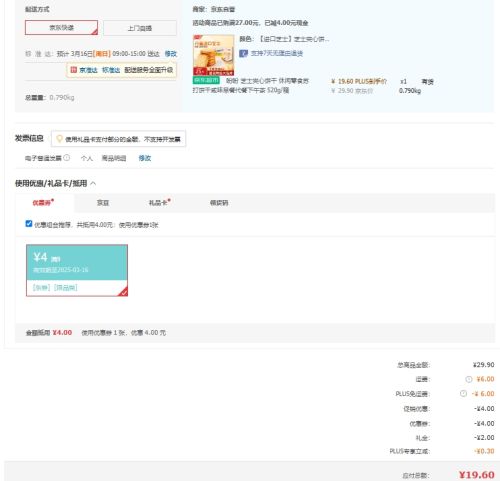Click the green 京东超市 tag
The width and height of the screenshot is (500, 481).
pos(206,80)
